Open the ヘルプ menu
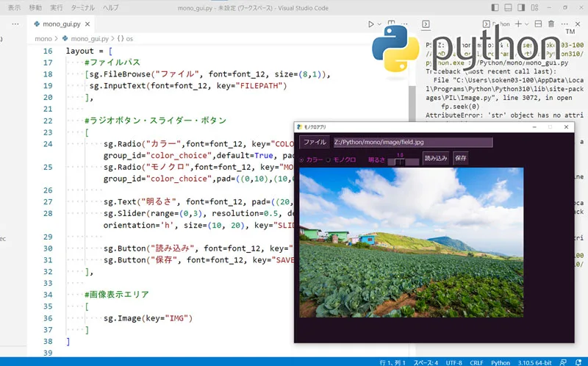The height and width of the screenshot is (366, 588). pyautogui.click(x=111, y=7)
